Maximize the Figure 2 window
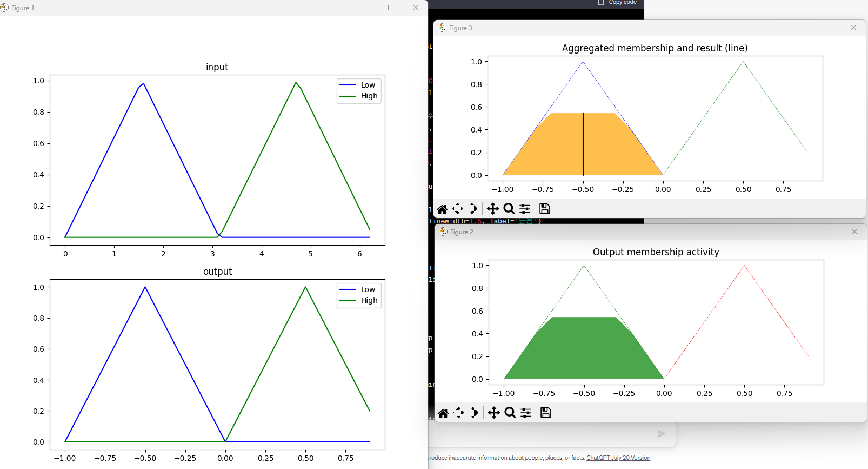Image resolution: width=868 pixels, height=469 pixels. [x=830, y=232]
